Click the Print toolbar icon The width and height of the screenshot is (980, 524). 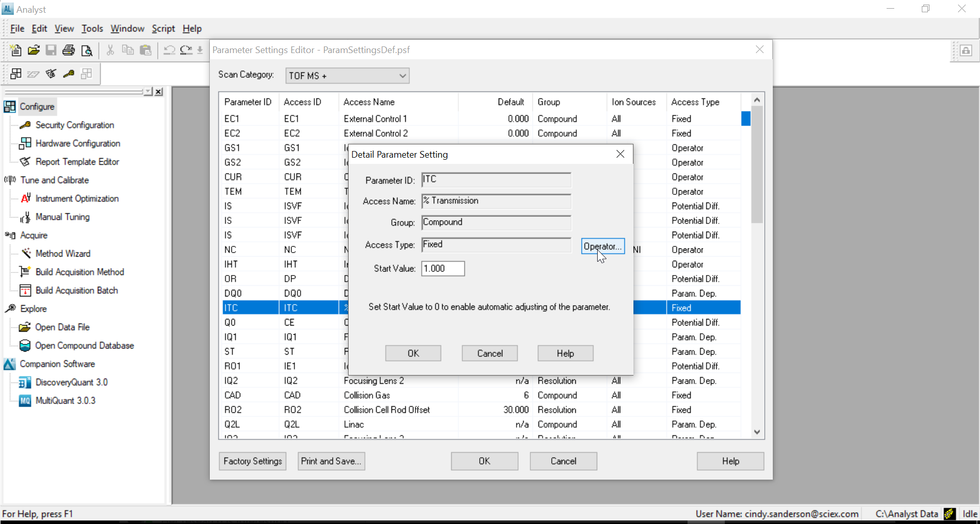(68, 50)
